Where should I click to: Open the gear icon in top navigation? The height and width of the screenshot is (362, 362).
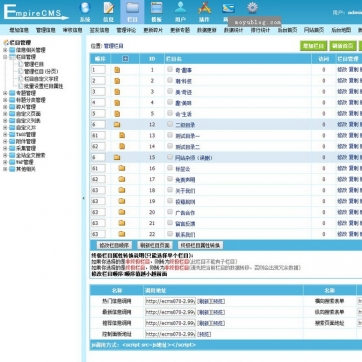tap(252, 8)
